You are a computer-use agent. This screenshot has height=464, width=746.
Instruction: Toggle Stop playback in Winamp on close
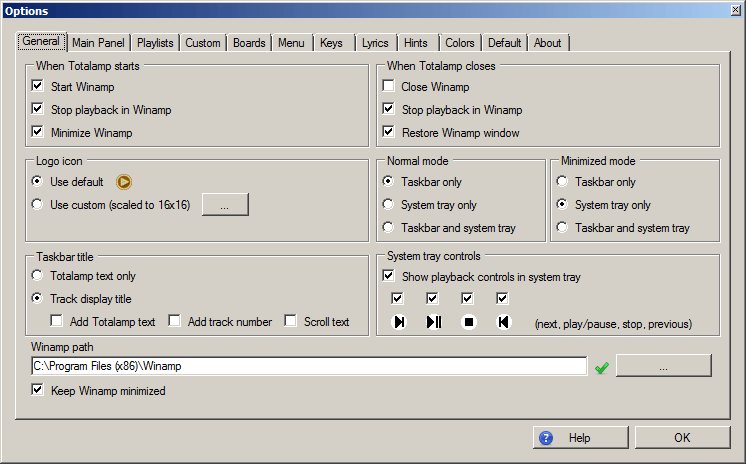point(388,109)
